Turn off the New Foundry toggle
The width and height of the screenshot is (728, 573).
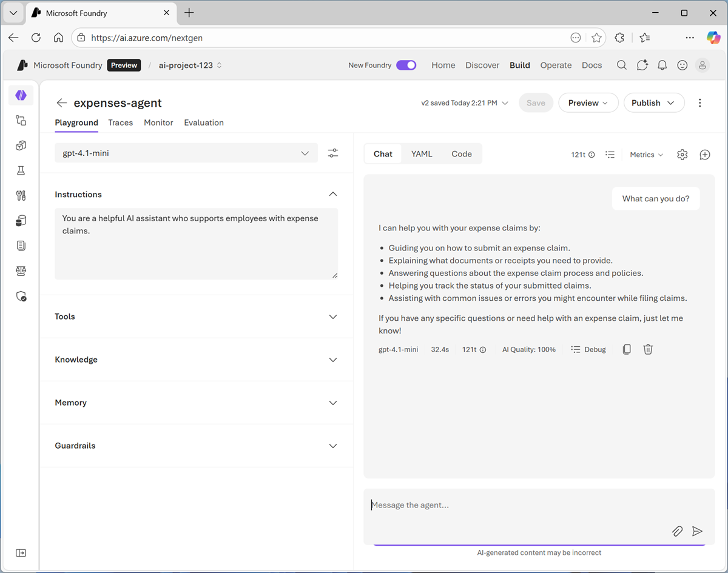click(406, 65)
